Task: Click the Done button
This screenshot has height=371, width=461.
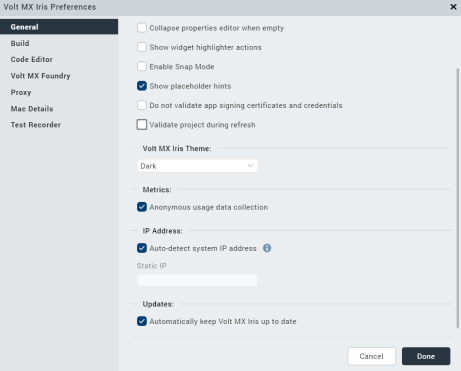Action: tap(426, 356)
